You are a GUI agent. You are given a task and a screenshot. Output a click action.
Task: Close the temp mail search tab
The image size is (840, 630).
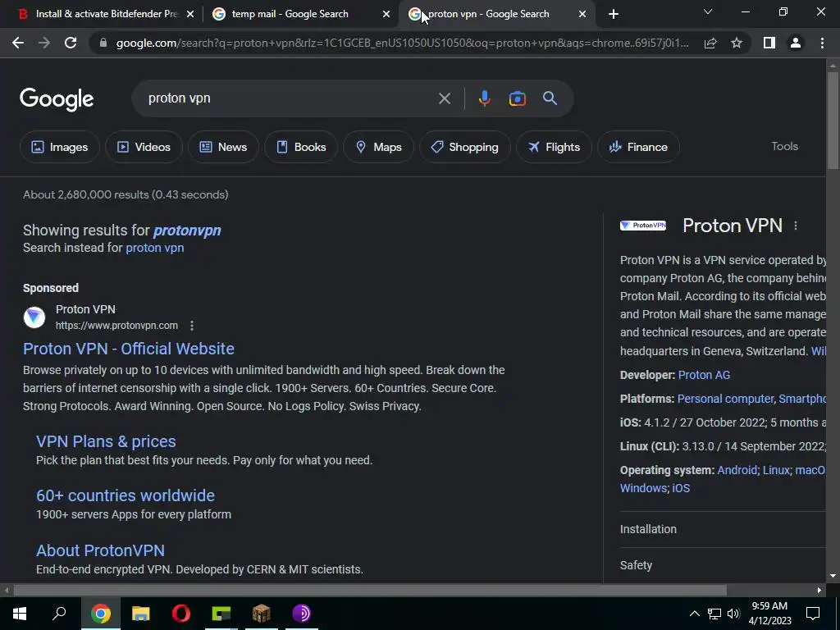click(386, 14)
